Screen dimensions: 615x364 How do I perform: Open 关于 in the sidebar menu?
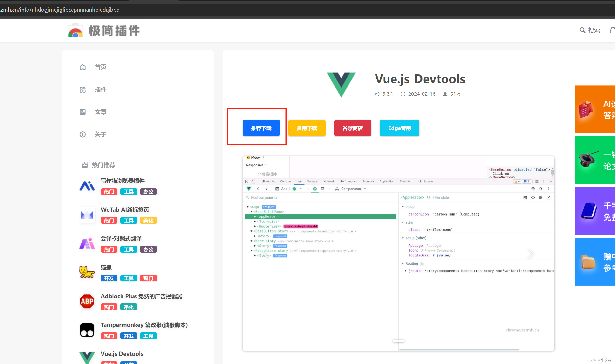click(101, 134)
